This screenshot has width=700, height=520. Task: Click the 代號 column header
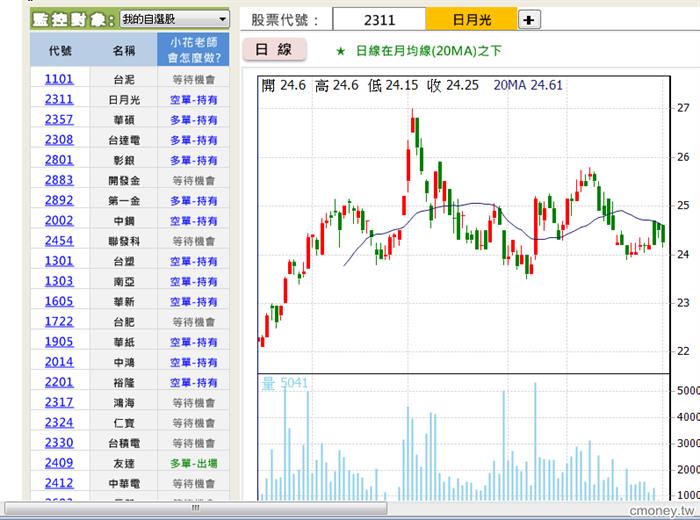(x=60, y=50)
